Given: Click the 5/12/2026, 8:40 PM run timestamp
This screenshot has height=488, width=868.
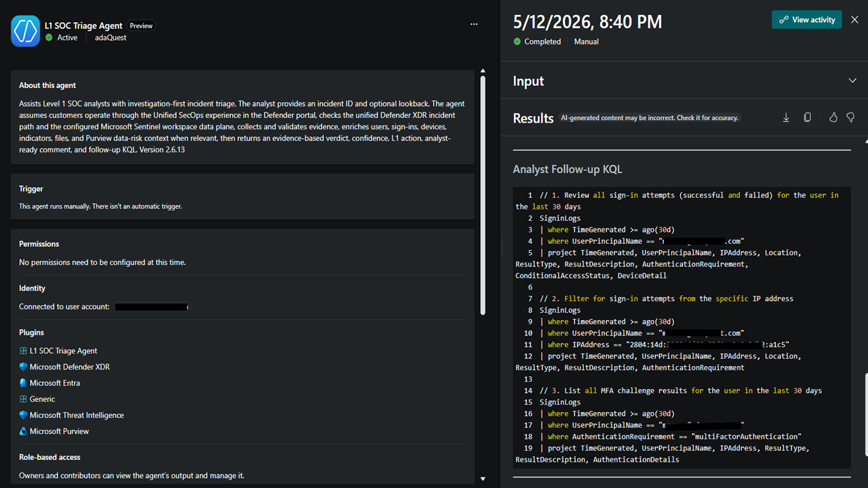Looking at the screenshot, I should [587, 22].
